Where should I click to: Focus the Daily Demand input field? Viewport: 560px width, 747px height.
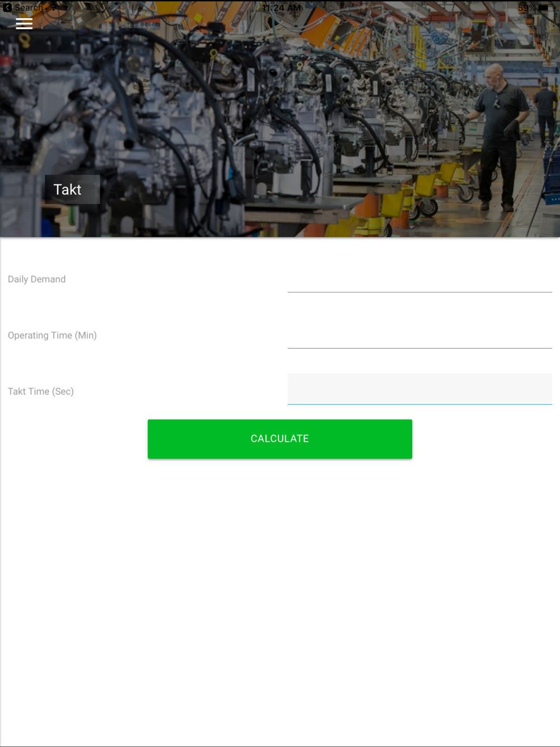point(419,278)
